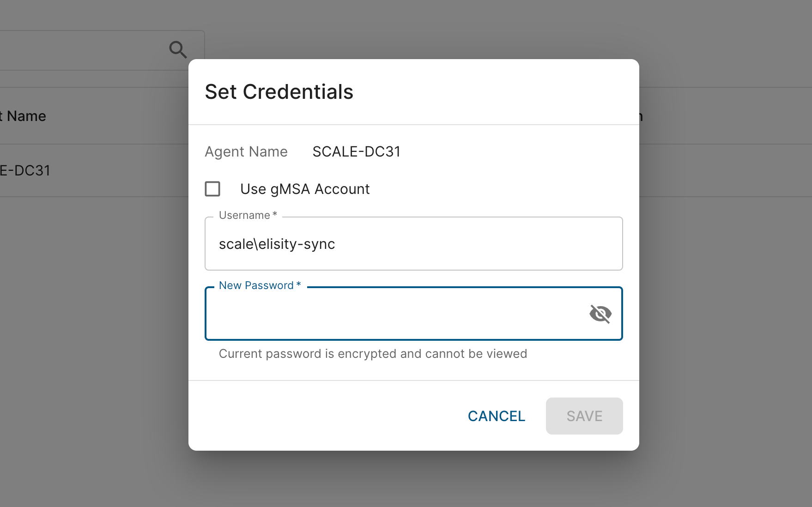
Task: Click the Set Credentials dialog title
Action: (279, 91)
